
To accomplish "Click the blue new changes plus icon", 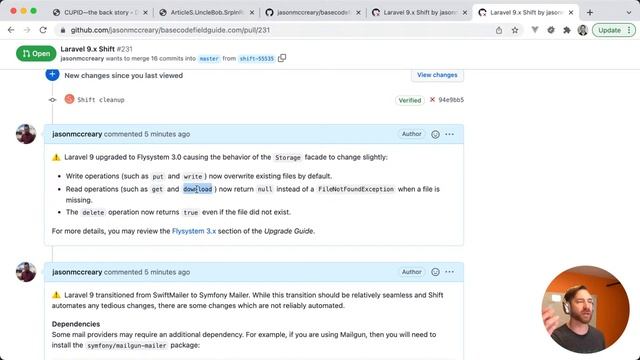I will tap(52, 74).
